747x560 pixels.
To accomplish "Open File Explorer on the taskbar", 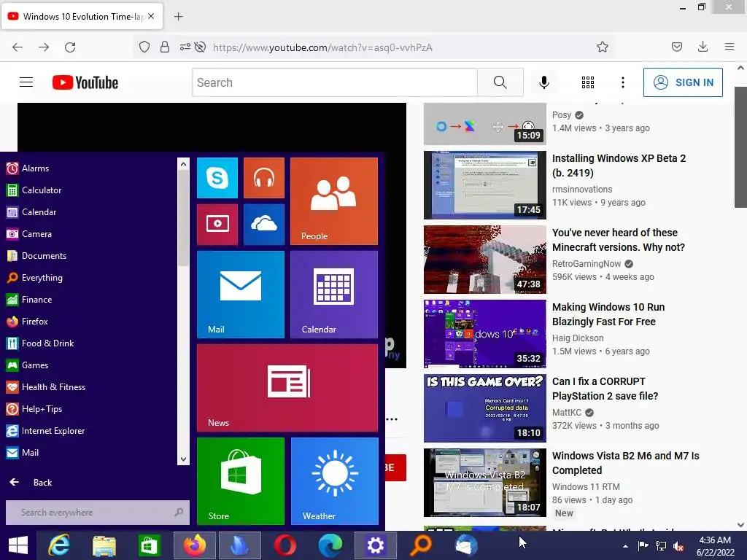I will point(104,545).
